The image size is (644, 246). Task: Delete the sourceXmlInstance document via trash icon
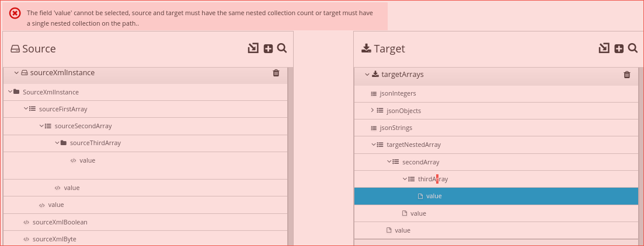point(276,73)
